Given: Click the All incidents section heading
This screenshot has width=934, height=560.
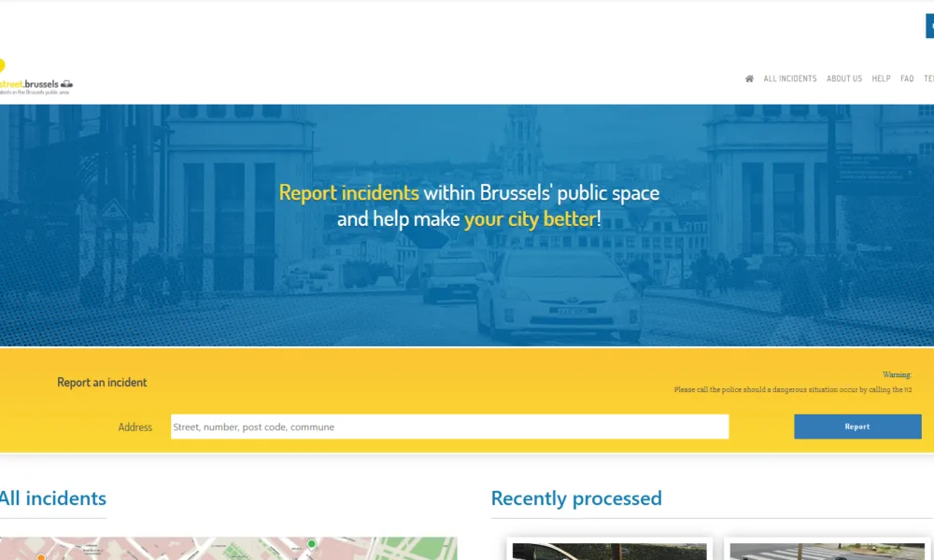Looking at the screenshot, I should pyautogui.click(x=52, y=498).
